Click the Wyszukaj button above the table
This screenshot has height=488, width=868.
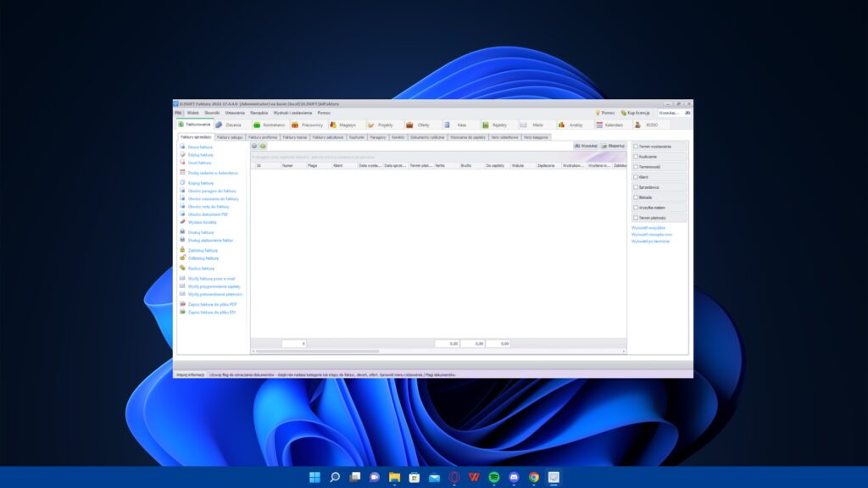pos(586,146)
